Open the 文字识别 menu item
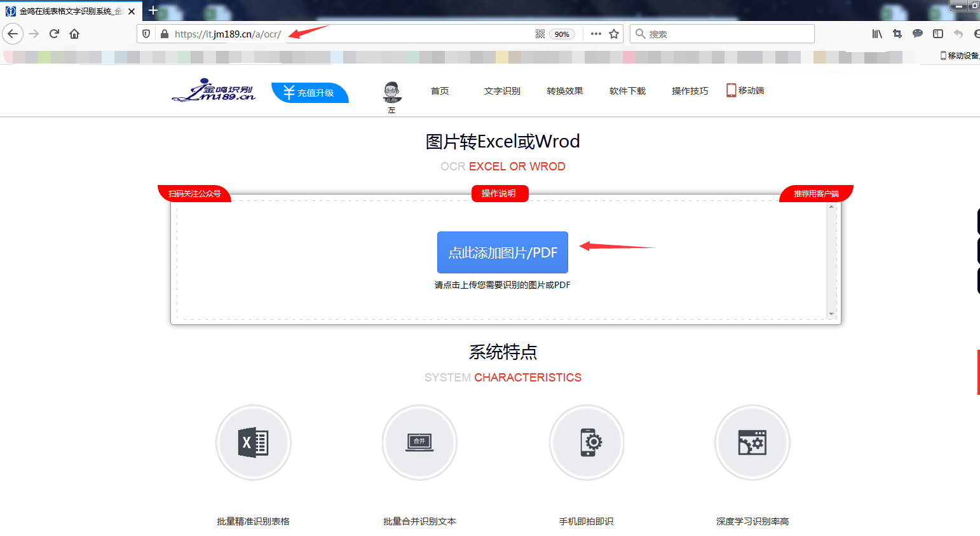The width and height of the screenshot is (980, 536). tap(502, 91)
